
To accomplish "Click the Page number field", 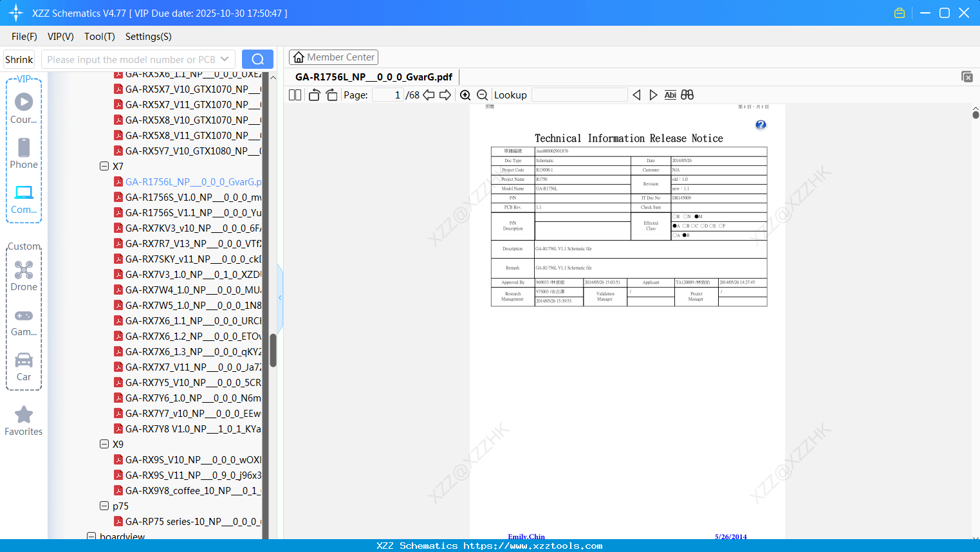I will (x=388, y=95).
